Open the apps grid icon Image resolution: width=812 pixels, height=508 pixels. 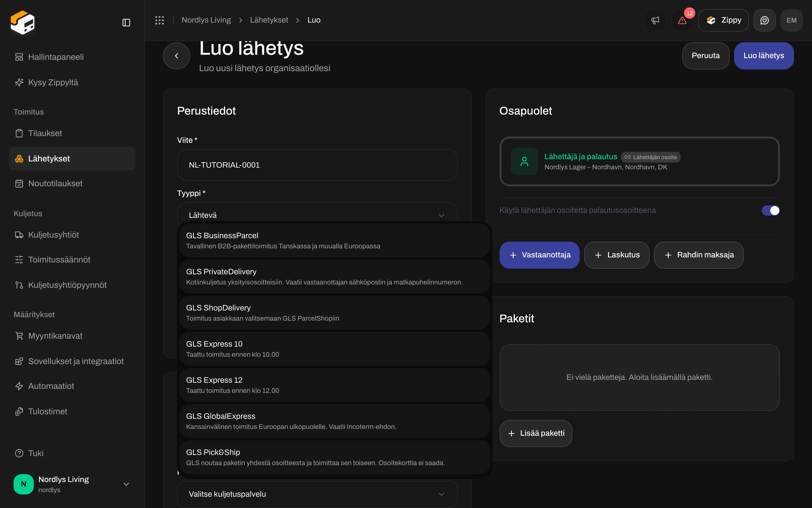click(159, 20)
